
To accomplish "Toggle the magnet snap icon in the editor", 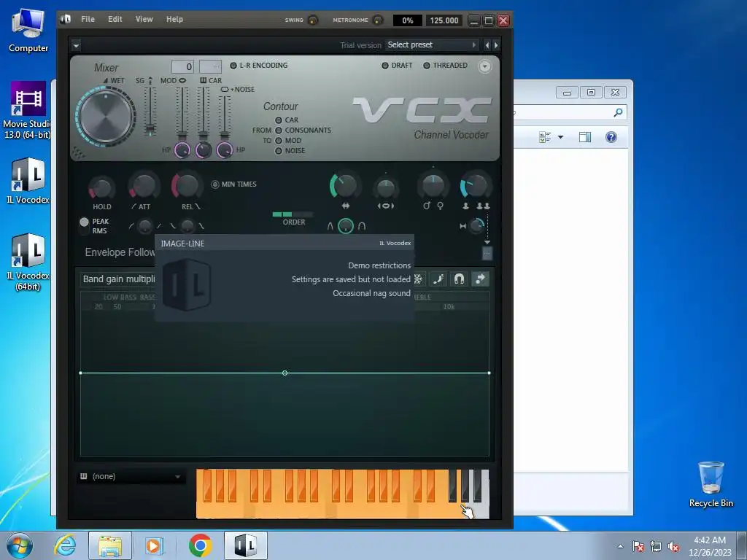I will pyautogui.click(x=460, y=279).
